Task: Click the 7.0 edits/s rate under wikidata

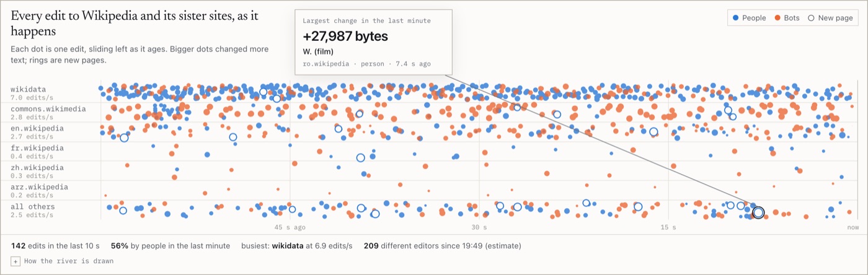Action: coord(32,98)
